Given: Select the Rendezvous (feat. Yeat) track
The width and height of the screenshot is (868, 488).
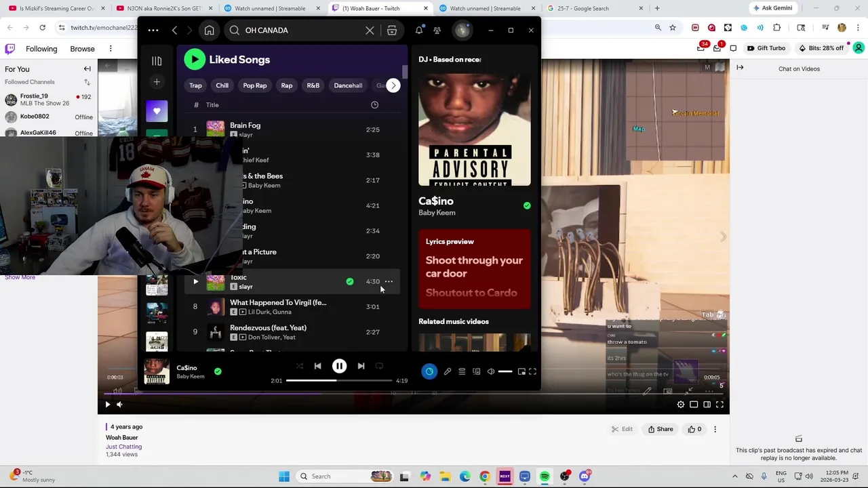Looking at the screenshot, I should pos(292,332).
